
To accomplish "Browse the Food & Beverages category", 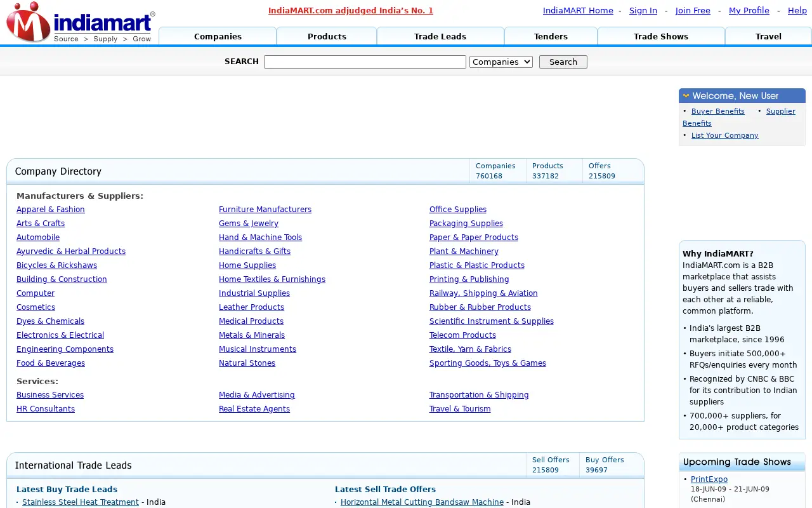I will (51, 363).
